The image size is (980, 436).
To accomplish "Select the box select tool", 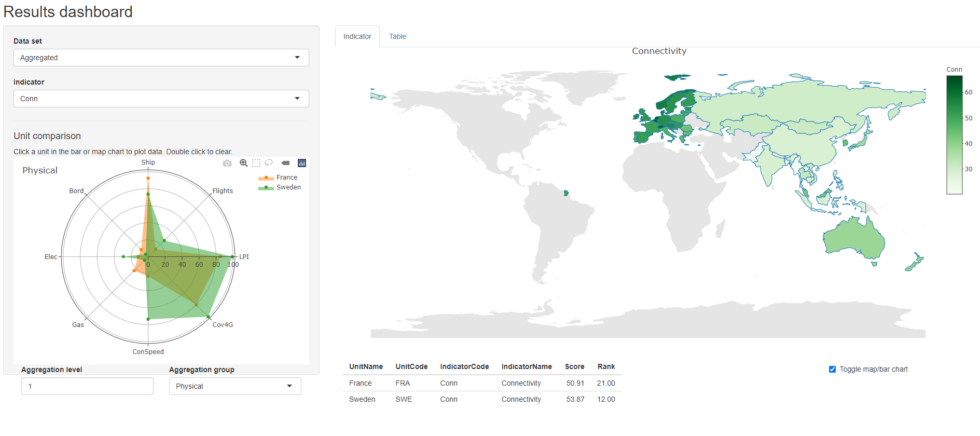I will click(x=256, y=163).
